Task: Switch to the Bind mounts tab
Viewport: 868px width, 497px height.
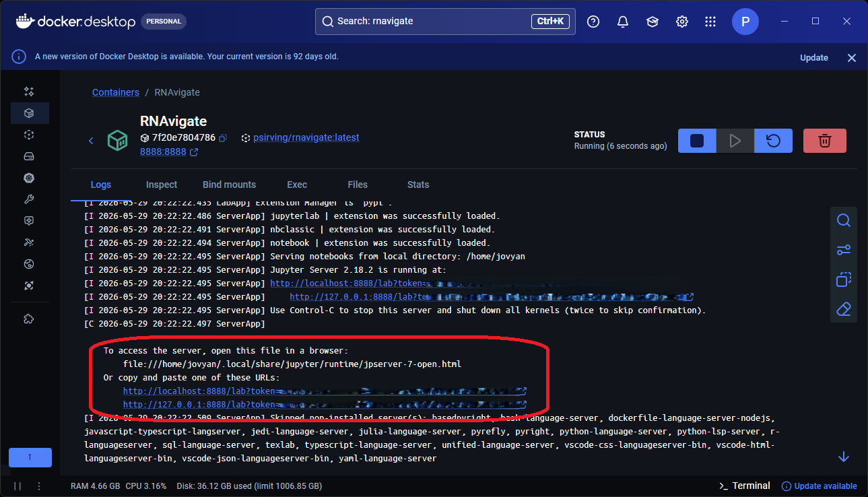Action: point(230,185)
